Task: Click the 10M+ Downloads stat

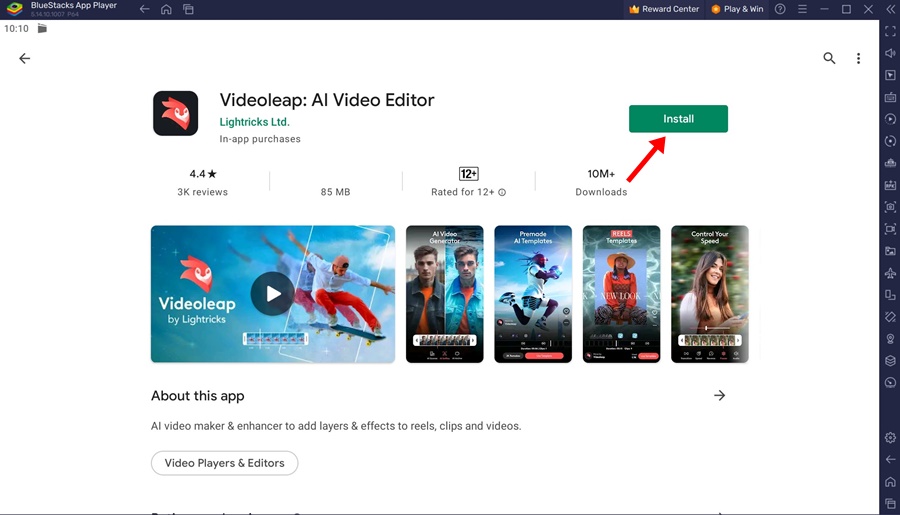Action: click(x=601, y=182)
